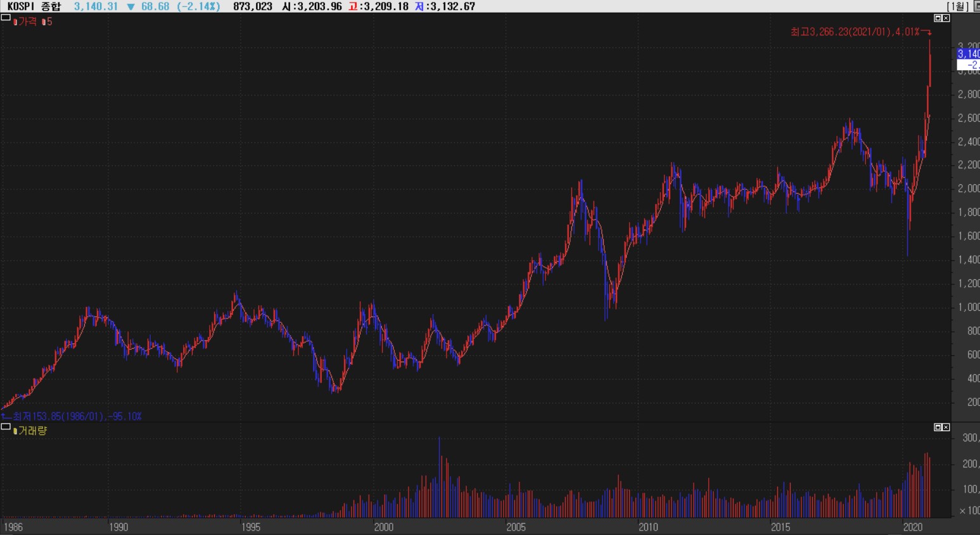This screenshot has width=980, height=535.
Task: Click the 거래량 volume indicator label
Action: (30, 431)
